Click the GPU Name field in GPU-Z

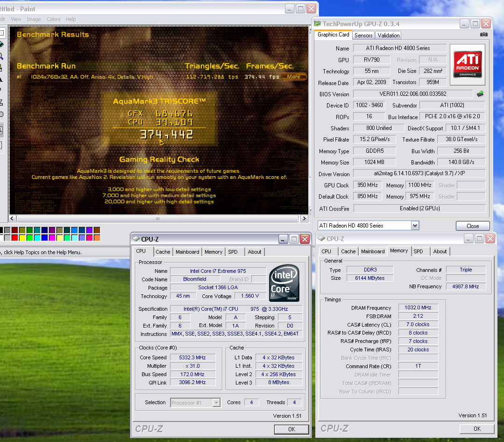399,48
